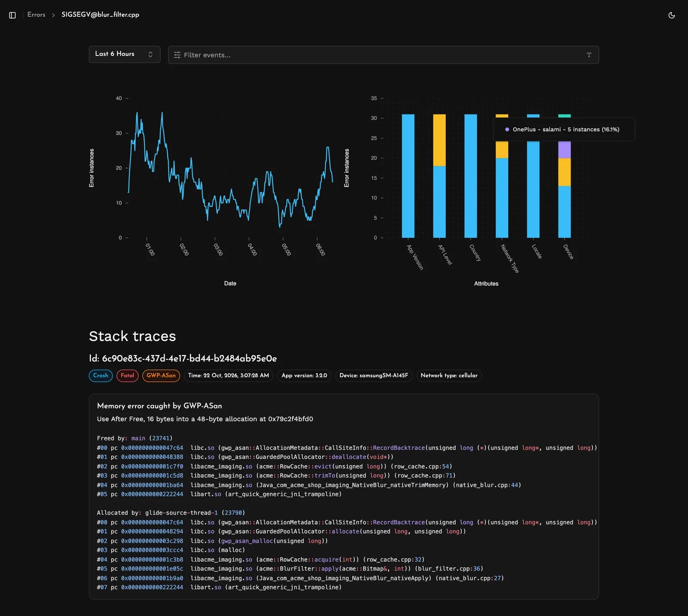The height and width of the screenshot is (616, 688).
Task: Click the GWP-ASan badge
Action: pyautogui.click(x=161, y=375)
